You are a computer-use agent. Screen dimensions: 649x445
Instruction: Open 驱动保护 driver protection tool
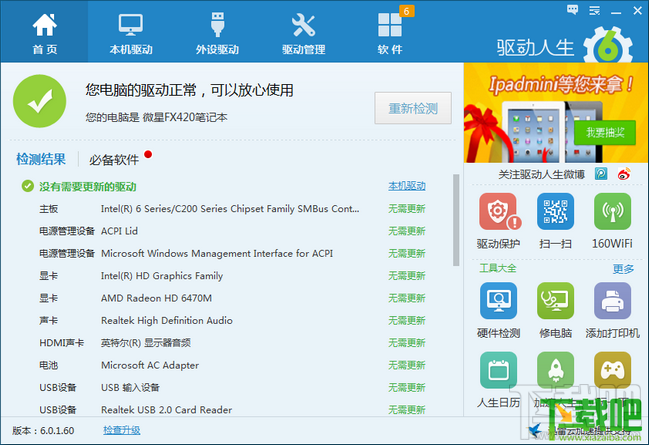(498, 221)
